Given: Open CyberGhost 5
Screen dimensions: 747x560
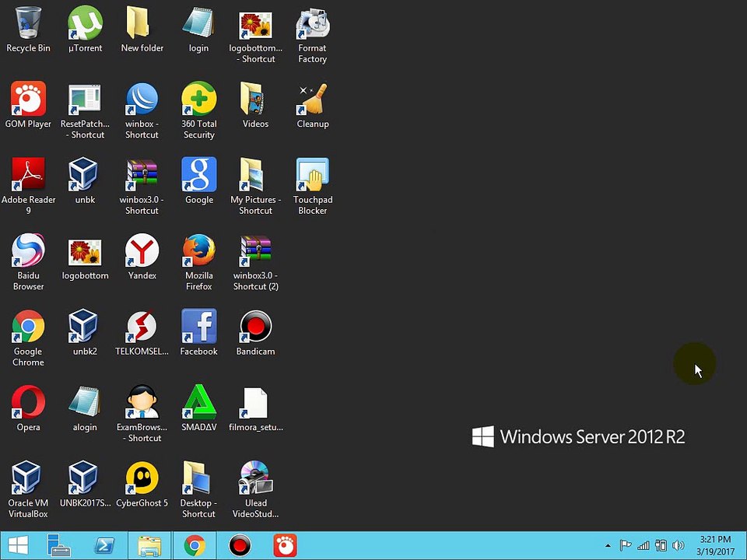Looking at the screenshot, I should [x=142, y=483].
